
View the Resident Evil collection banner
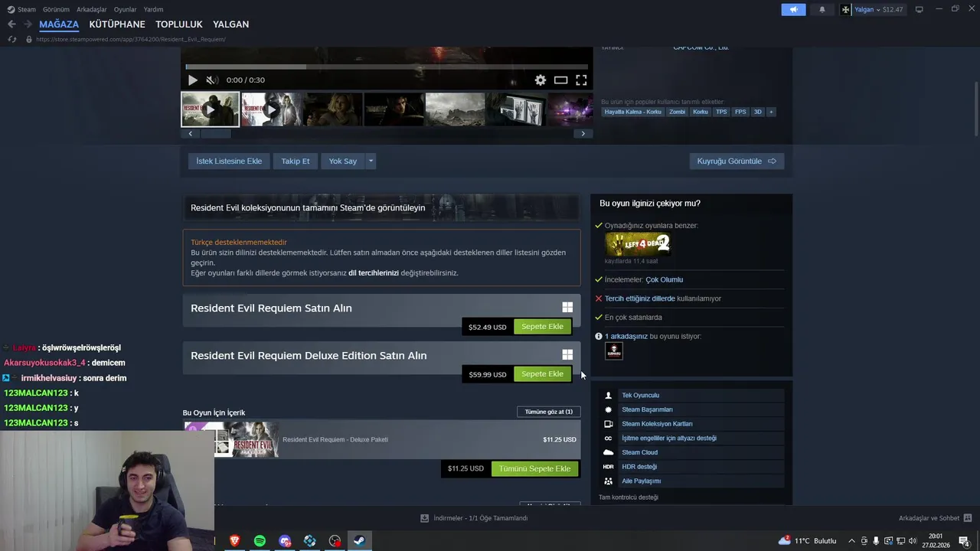381,207
